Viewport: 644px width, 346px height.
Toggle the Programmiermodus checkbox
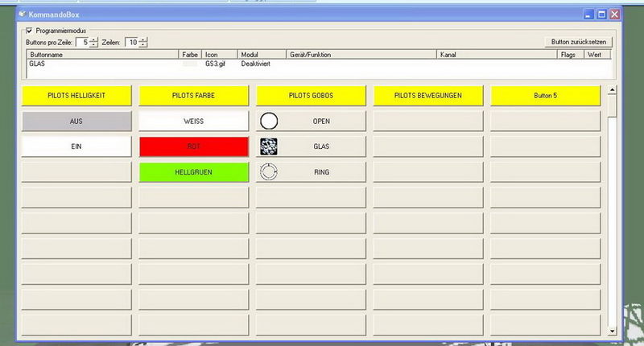pos(30,31)
